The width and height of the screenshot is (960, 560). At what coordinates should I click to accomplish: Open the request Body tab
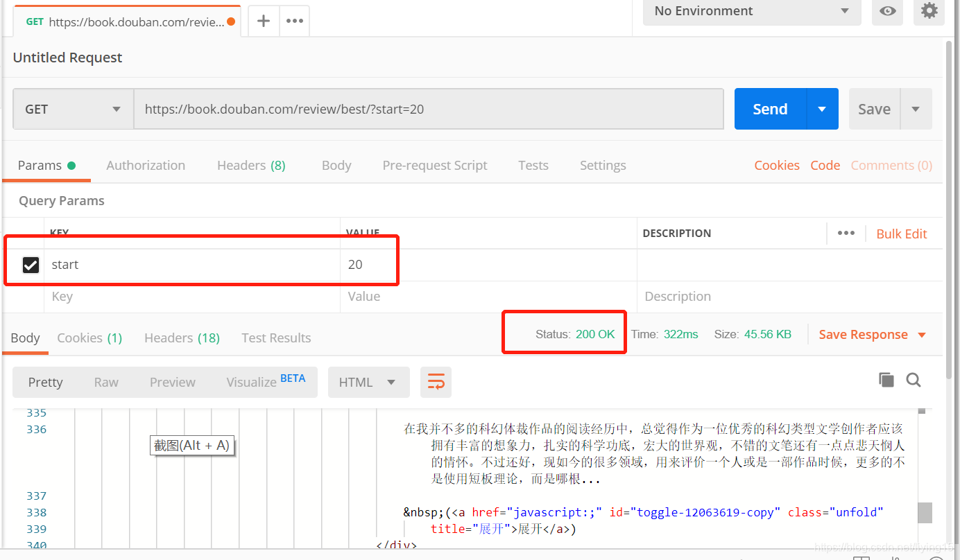tap(336, 165)
